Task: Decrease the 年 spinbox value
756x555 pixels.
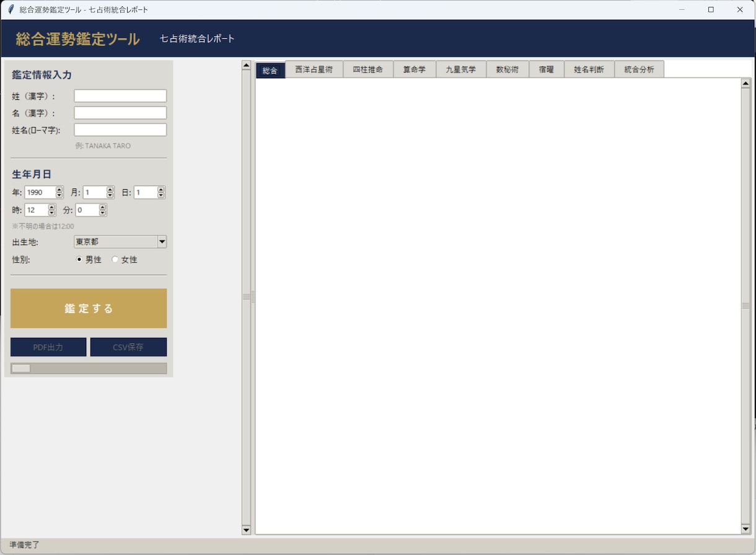Action: tap(59, 195)
